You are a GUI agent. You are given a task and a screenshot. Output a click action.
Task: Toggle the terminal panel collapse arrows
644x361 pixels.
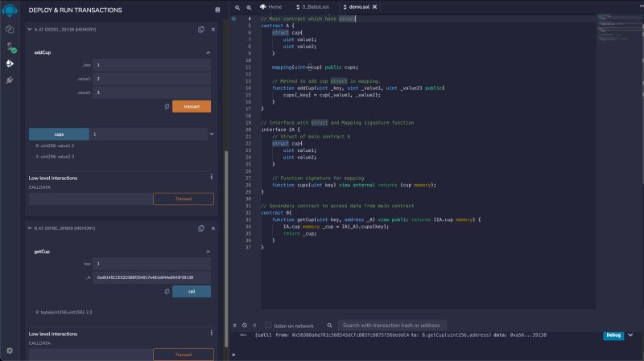[234, 326]
